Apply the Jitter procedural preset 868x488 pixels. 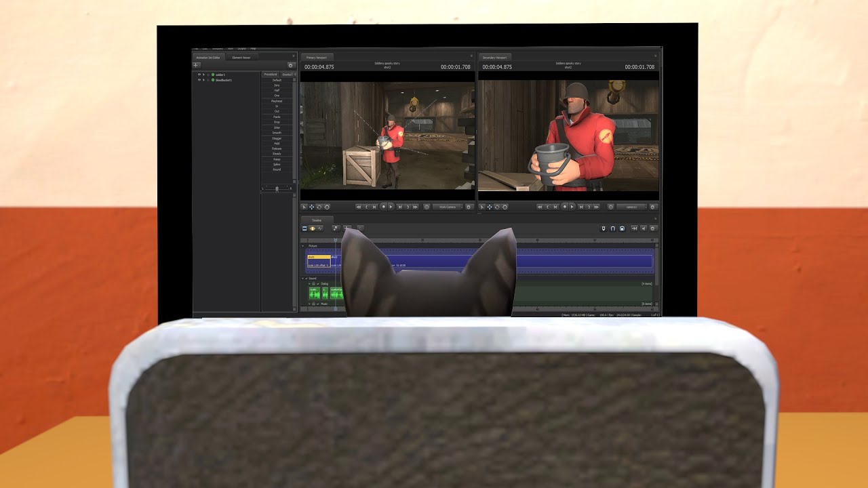pyautogui.click(x=277, y=127)
